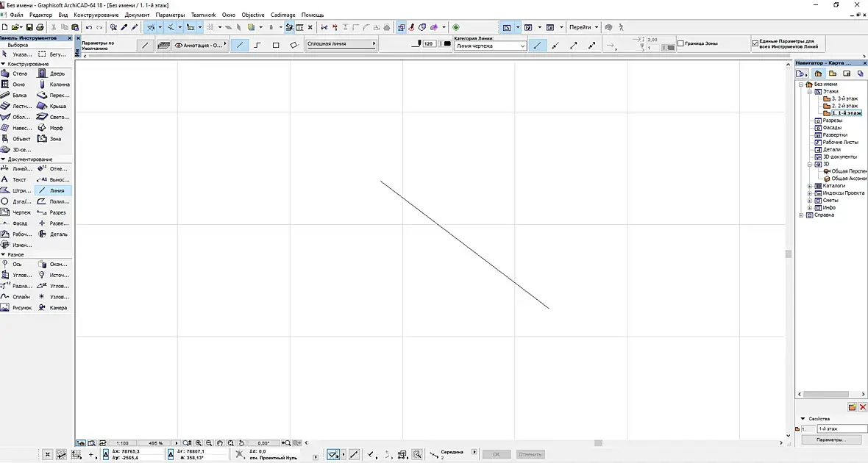Toggle the no-arrowhead line ending option
The width and height of the screenshot is (868, 463).
537,46
